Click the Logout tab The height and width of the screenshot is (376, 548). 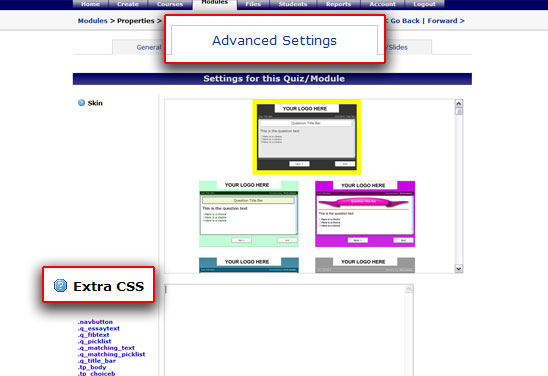(x=424, y=4)
